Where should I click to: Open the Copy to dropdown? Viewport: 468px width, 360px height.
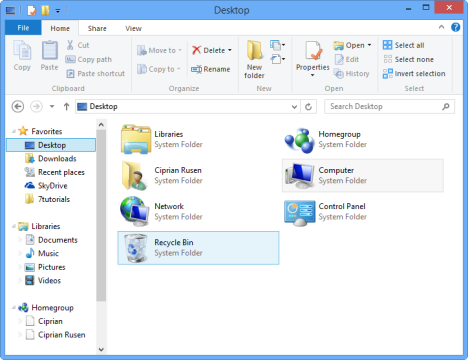click(159, 69)
